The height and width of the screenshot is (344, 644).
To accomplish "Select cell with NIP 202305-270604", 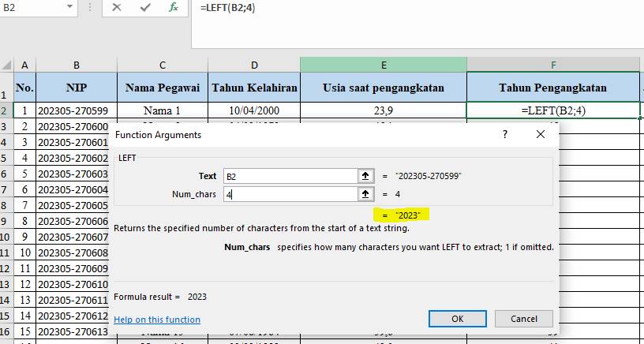I will (73, 189).
